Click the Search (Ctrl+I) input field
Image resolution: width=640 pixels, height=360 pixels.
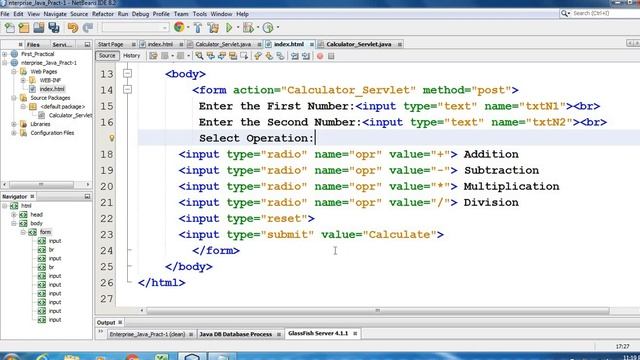tap(605, 13)
